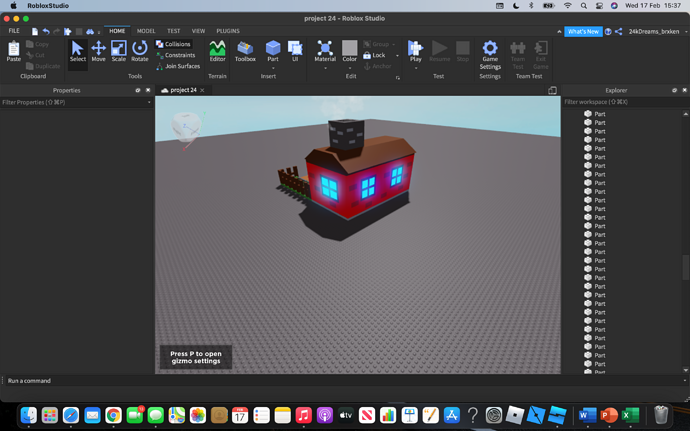Viewport: 690px width, 431px height.
Task: Click the red house in viewport
Action: click(359, 176)
